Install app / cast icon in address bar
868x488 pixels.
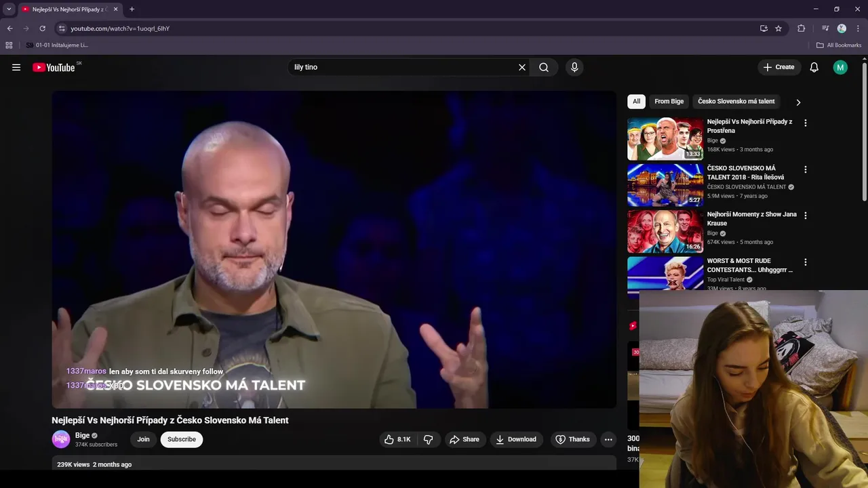[764, 28]
